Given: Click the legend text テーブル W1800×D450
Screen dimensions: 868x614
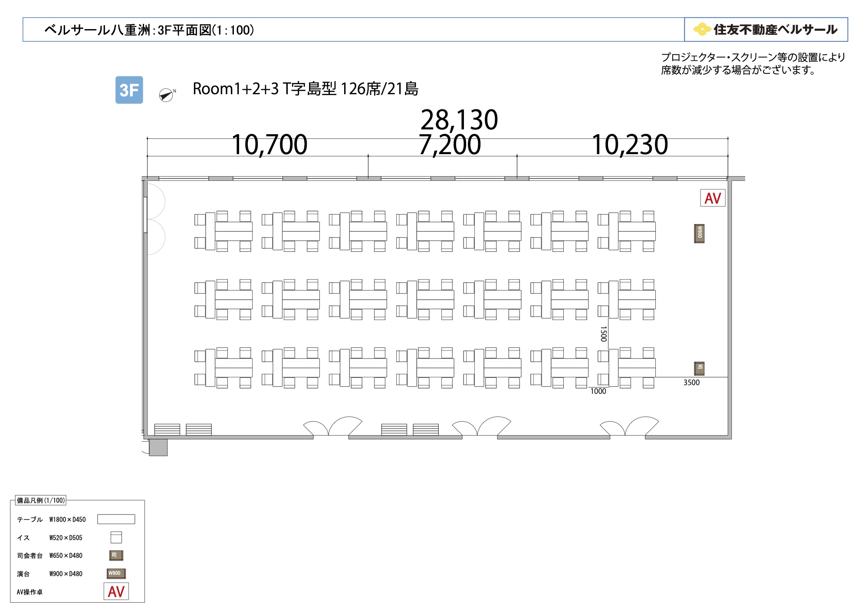Looking at the screenshot, I should coord(51,519).
